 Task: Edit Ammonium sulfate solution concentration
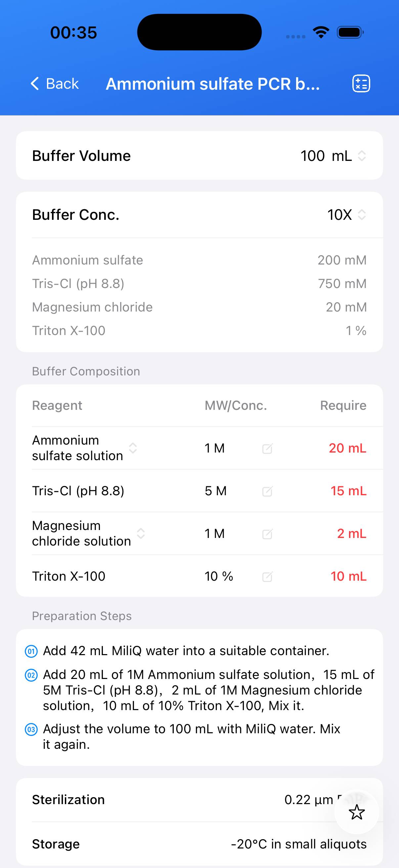coord(267,449)
